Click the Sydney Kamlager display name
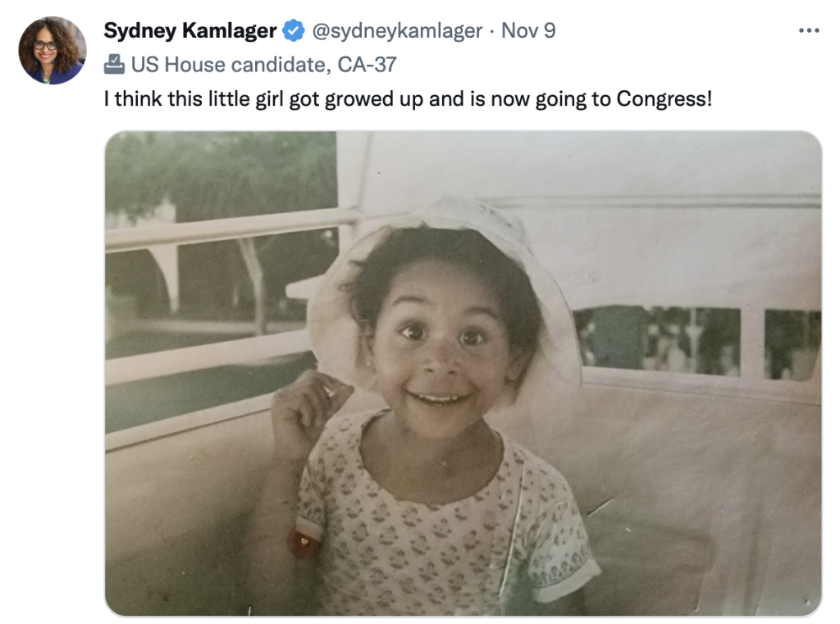This screenshot has height=624, width=840. click(x=189, y=31)
